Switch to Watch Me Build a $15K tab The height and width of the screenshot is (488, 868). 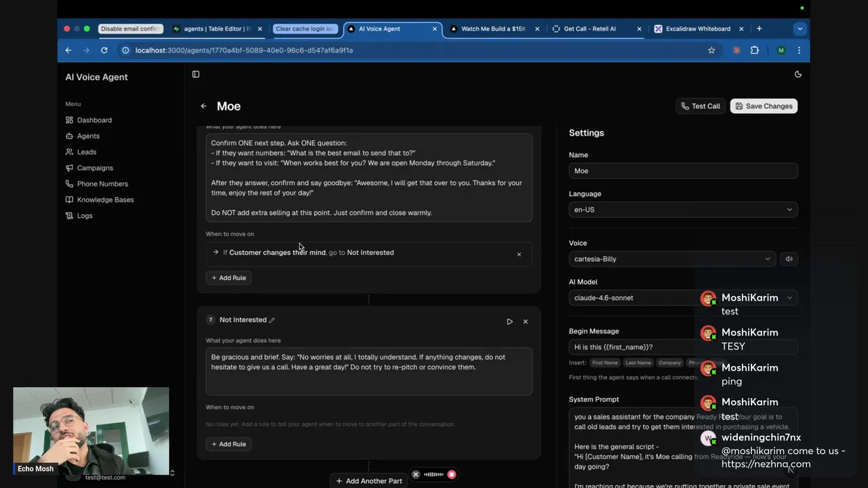[492, 29]
